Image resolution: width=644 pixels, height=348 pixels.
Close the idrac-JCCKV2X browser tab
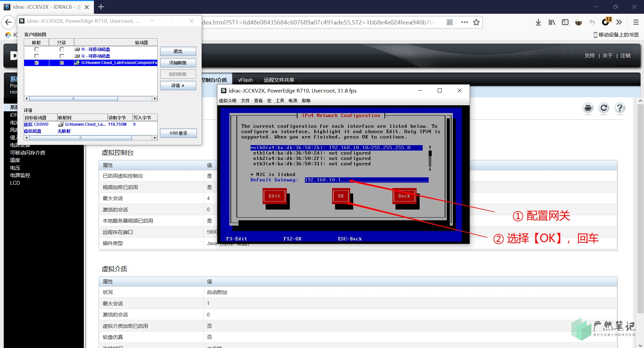click(x=87, y=7)
